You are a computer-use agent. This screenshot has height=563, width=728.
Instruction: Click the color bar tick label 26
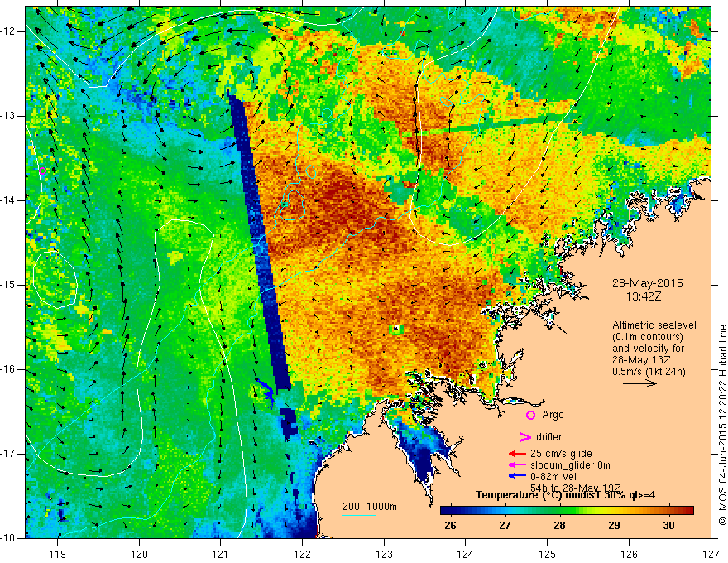[x=450, y=526]
